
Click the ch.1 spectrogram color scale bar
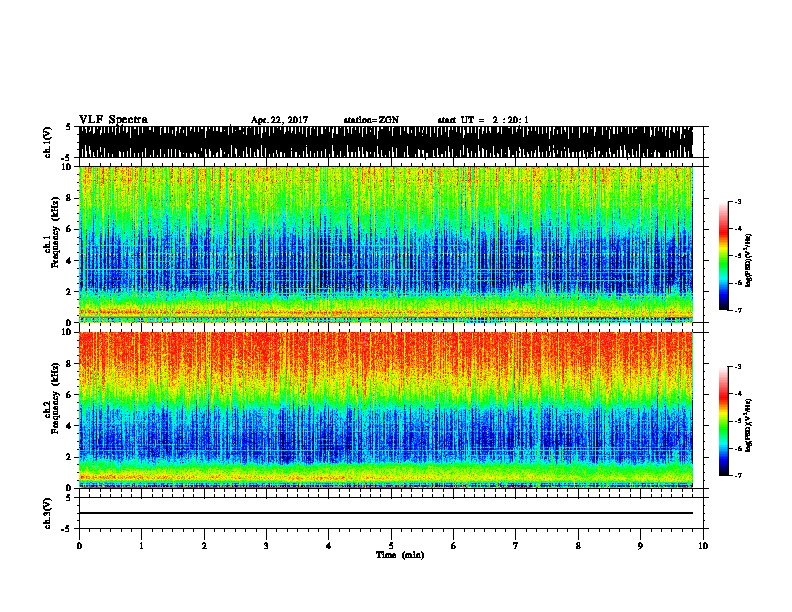pos(724,256)
